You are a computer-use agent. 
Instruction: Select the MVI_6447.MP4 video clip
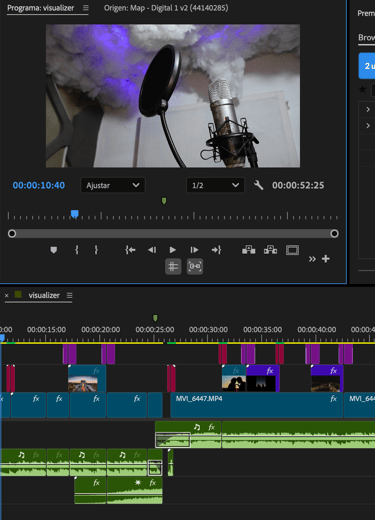(257, 405)
